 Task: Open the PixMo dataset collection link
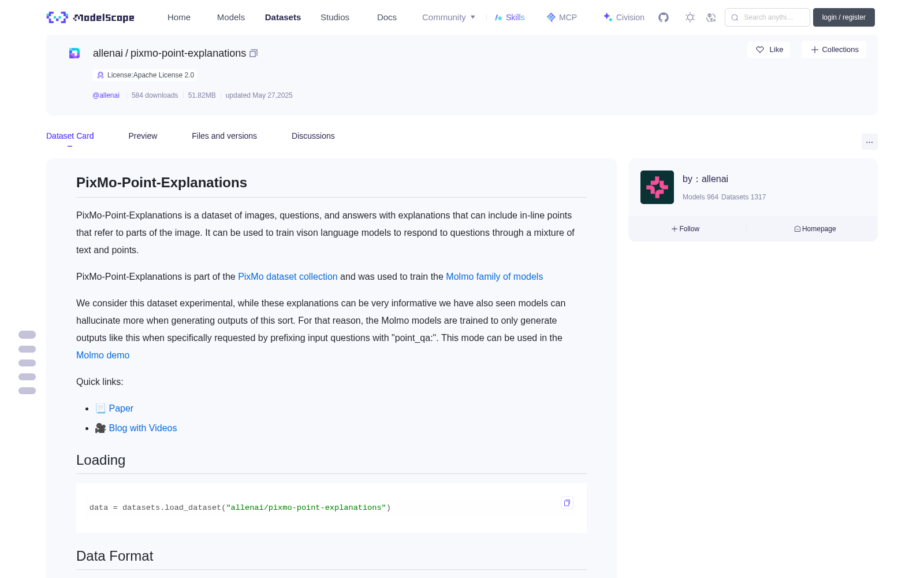point(288,277)
